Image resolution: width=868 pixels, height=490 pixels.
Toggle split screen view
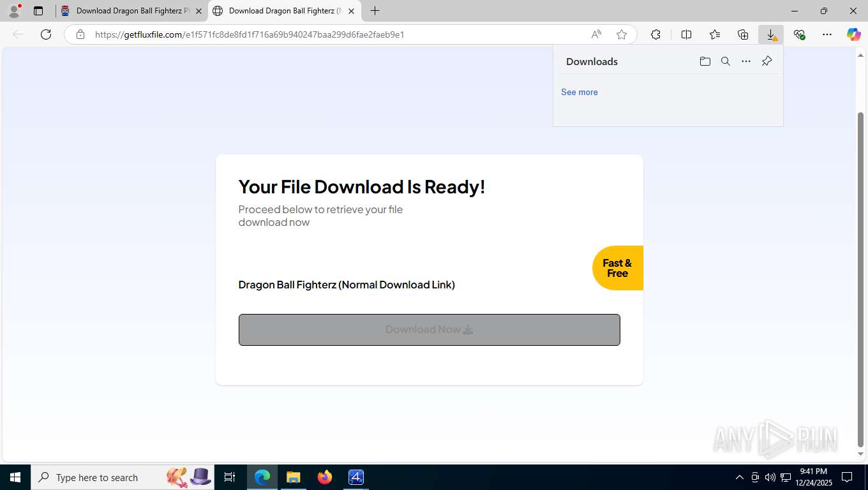click(x=686, y=34)
